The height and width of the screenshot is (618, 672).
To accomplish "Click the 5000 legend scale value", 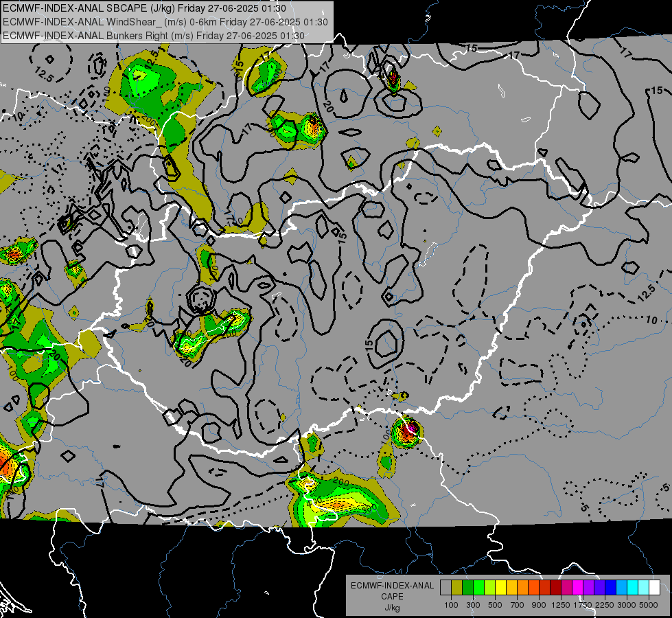I will [x=649, y=605].
